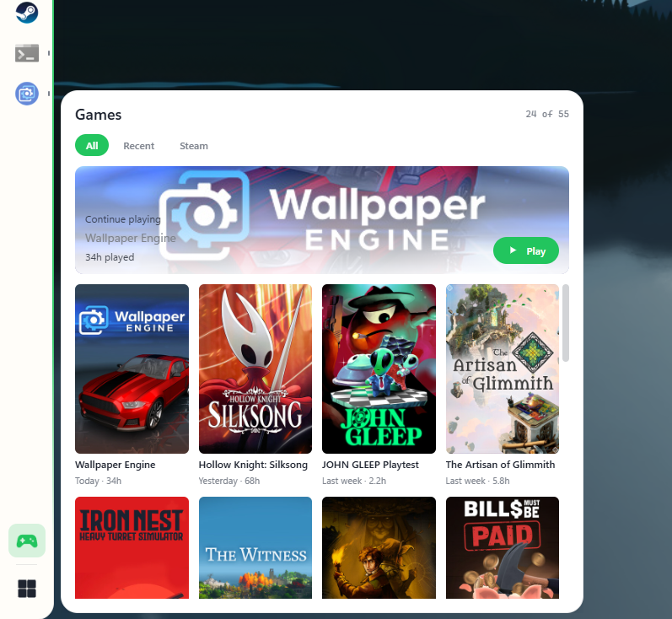Click the 'Last week · 2.2h' text
The height and width of the screenshot is (619, 672).
tap(354, 481)
